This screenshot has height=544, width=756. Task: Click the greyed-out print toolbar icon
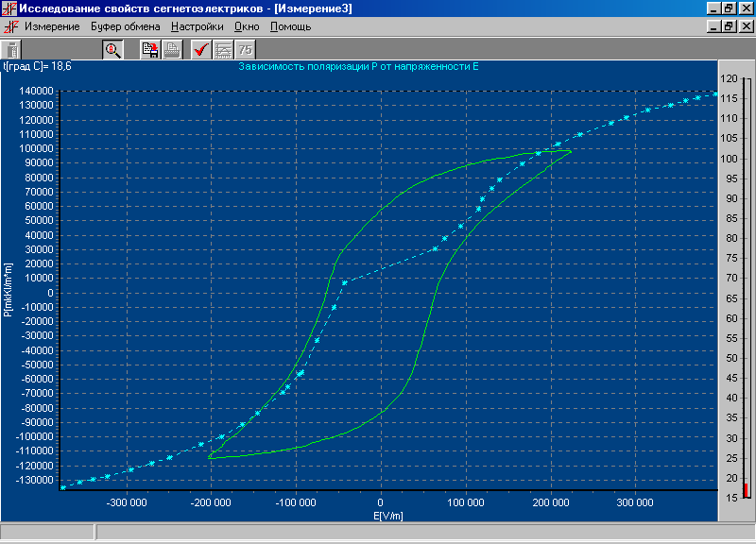tap(172, 50)
